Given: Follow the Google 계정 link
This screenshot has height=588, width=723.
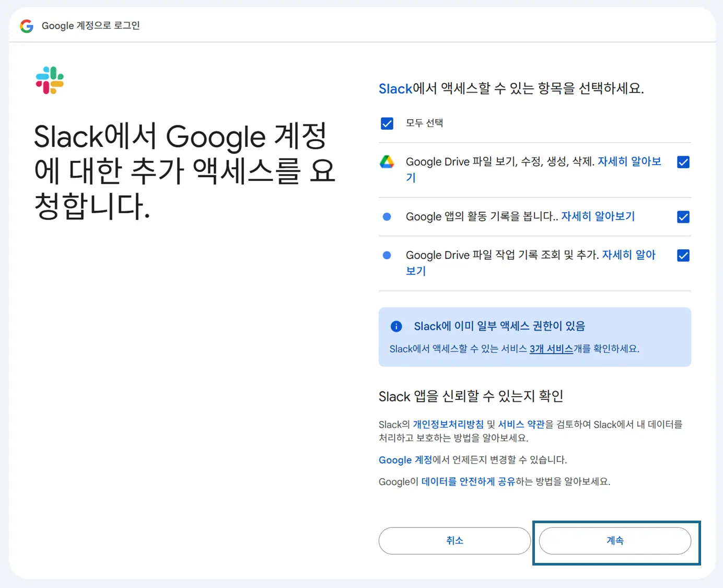Looking at the screenshot, I should coord(405,460).
